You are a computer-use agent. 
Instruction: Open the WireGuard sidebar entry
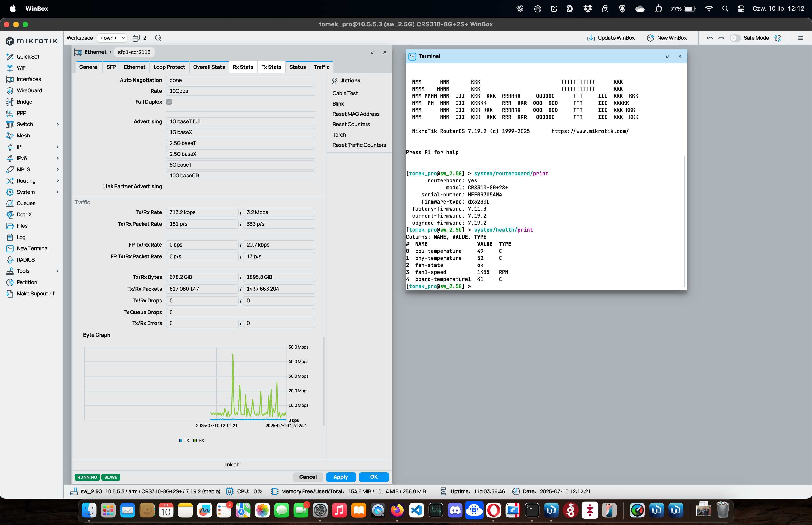click(x=29, y=90)
